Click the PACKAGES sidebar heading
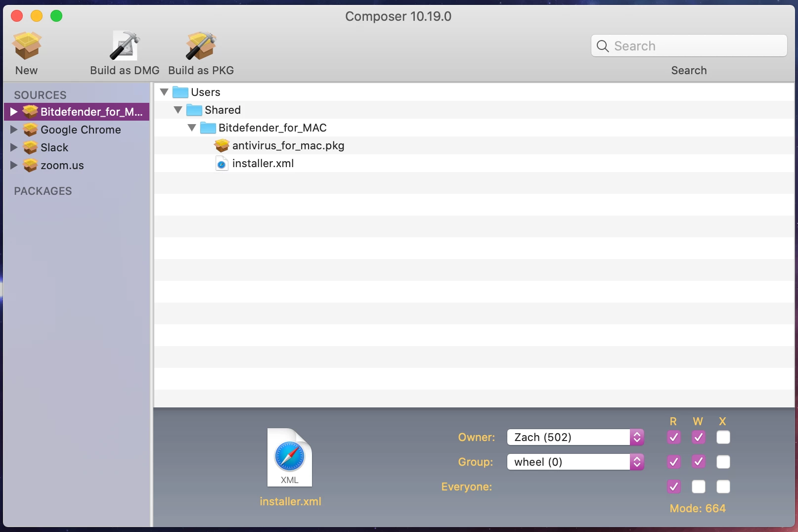Viewport: 798px width, 532px height. tap(43, 191)
